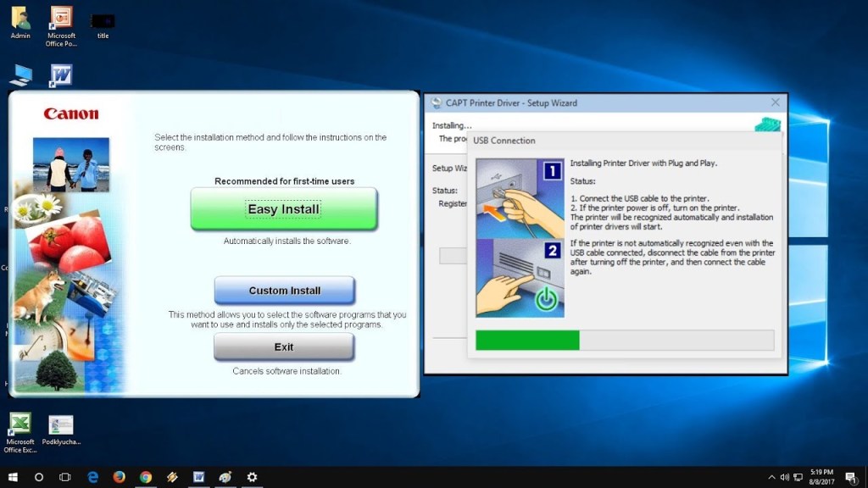Close the CAPT Printer Driver Setup Wizard
Viewport: 868px width, 488px height.
pyautogui.click(x=775, y=103)
